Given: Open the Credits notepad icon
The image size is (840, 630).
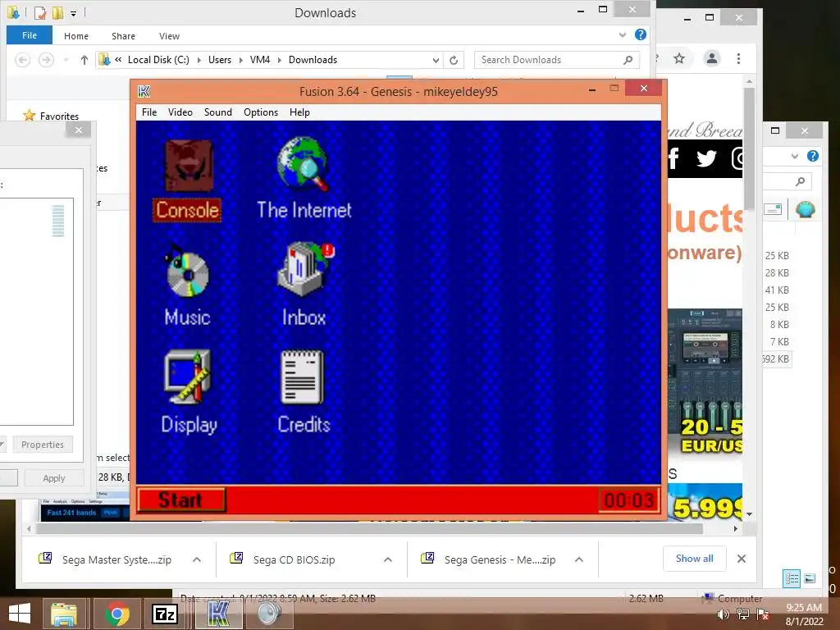Looking at the screenshot, I should (304, 392).
